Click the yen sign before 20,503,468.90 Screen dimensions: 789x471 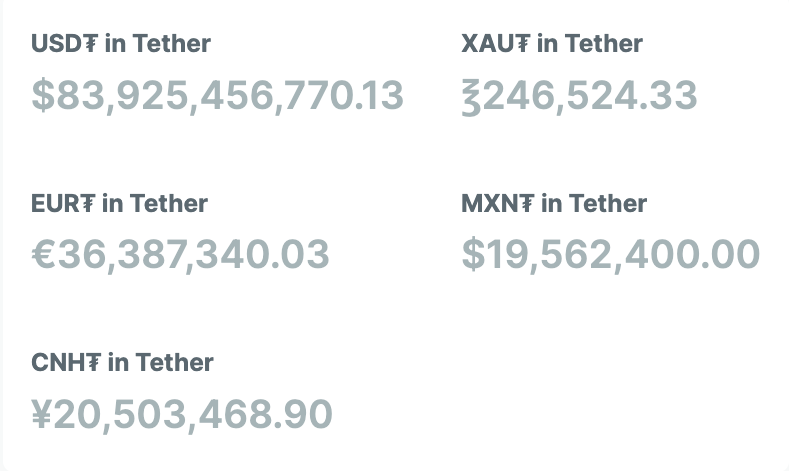43,413
